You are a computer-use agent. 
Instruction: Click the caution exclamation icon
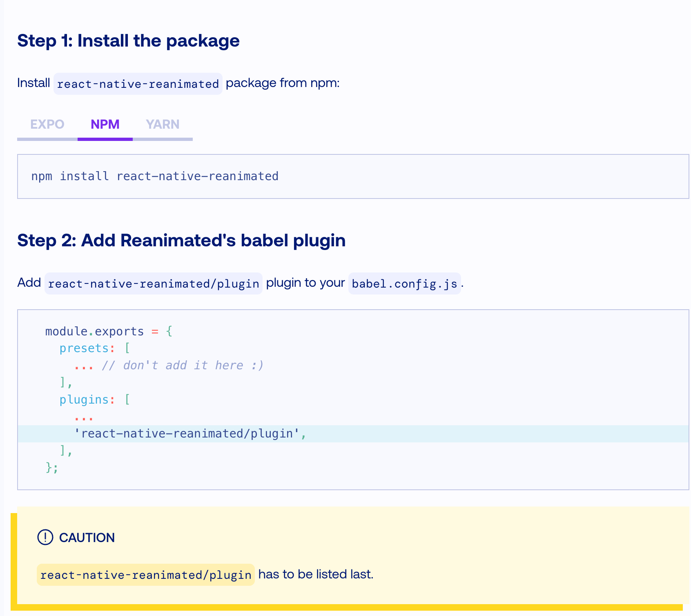point(45,538)
